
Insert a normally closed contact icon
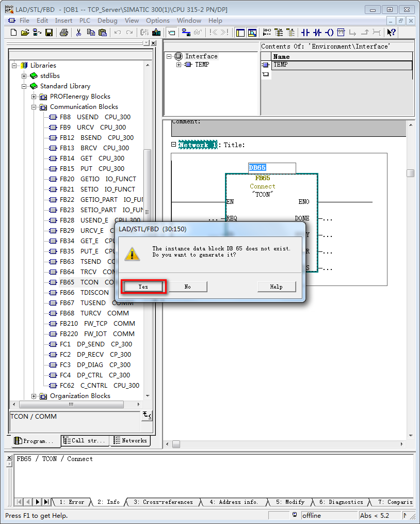pyautogui.click(x=317, y=33)
